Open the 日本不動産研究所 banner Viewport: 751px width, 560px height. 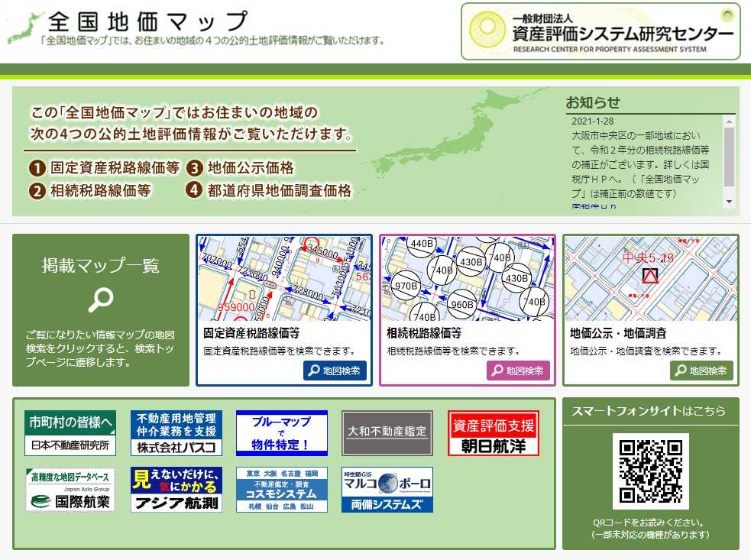tap(70, 433)
